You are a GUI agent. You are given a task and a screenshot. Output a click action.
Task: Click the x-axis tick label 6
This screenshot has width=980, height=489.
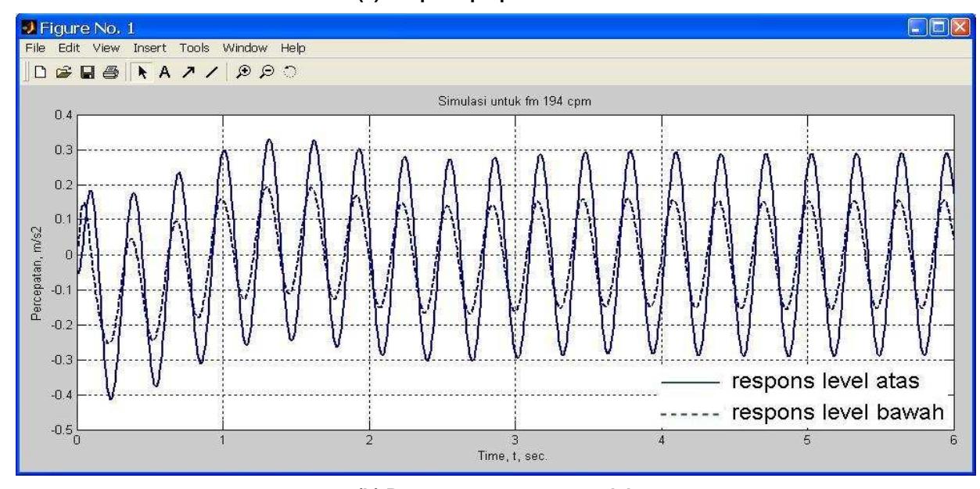(x=953, y=440)
